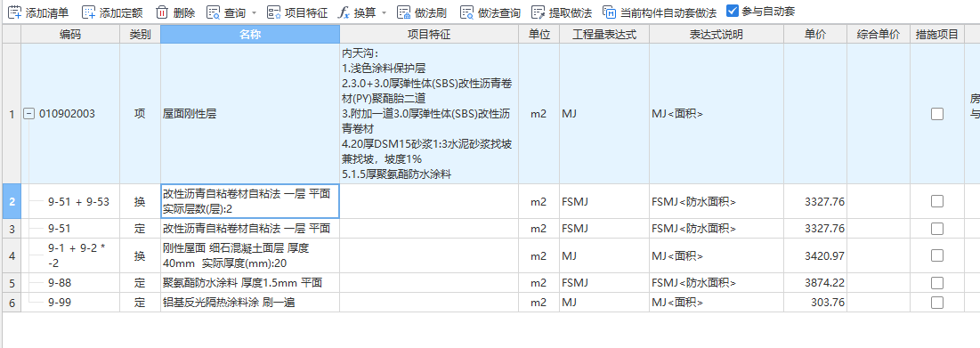Select row number 6 header
Image resolution: width=980 pixels, height=348 pixels.
click(12, 303)
